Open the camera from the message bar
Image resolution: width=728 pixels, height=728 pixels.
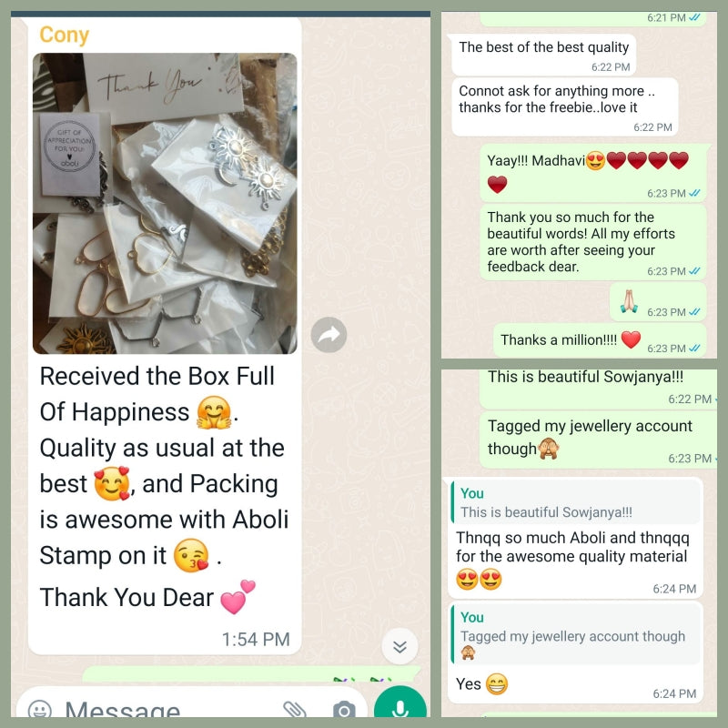tap(344, 710)
